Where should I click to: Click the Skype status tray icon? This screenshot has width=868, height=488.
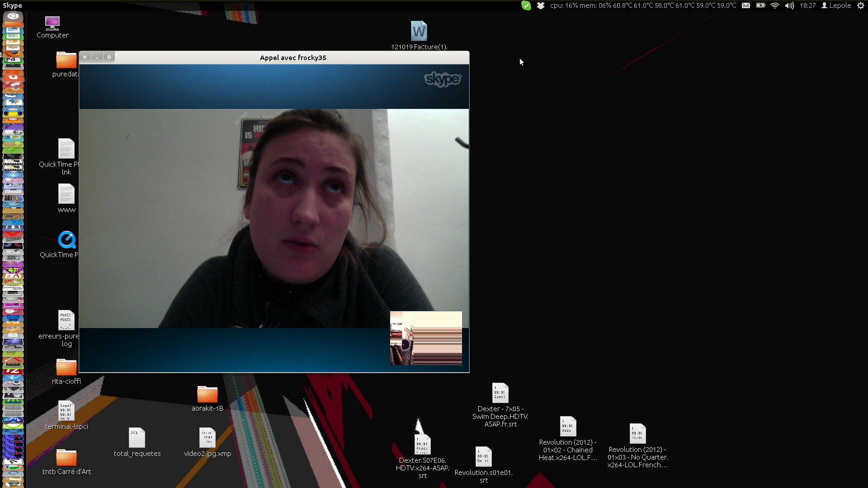[x=526, y=5]
